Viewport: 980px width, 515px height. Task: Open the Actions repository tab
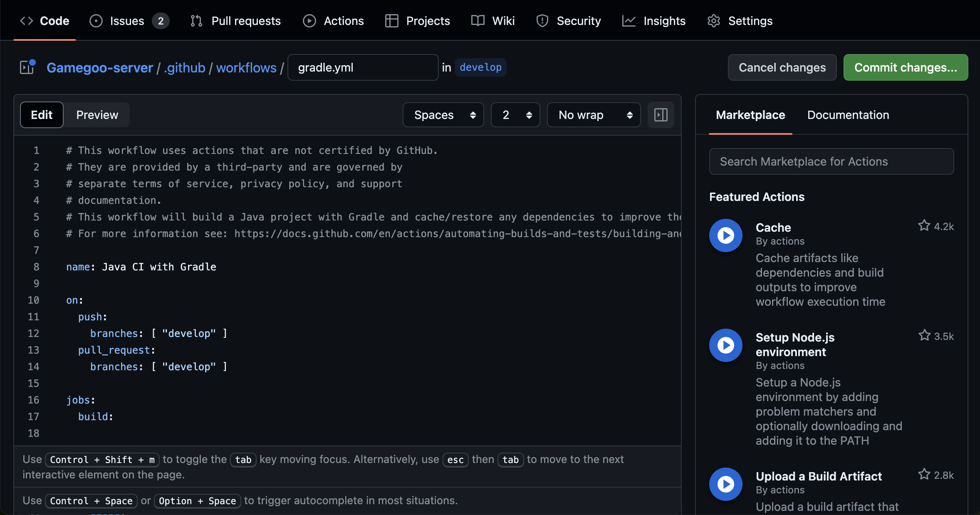tap(333, 21)
